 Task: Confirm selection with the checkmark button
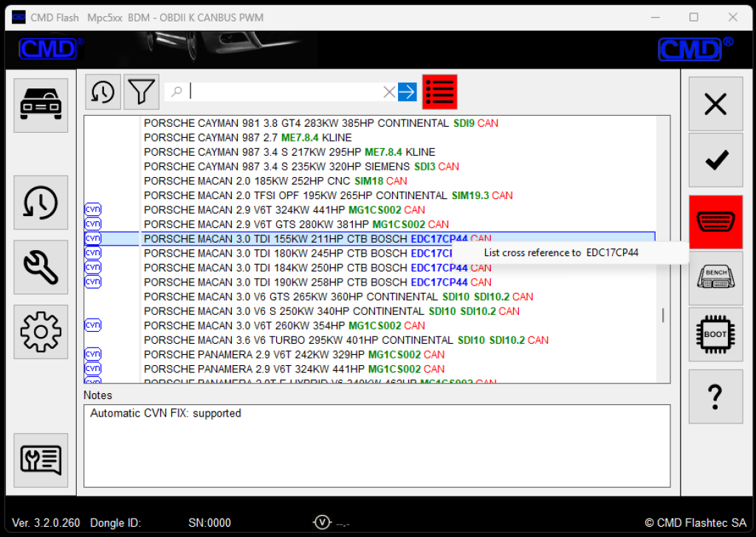pyautogui.click(x=715, y=160)
